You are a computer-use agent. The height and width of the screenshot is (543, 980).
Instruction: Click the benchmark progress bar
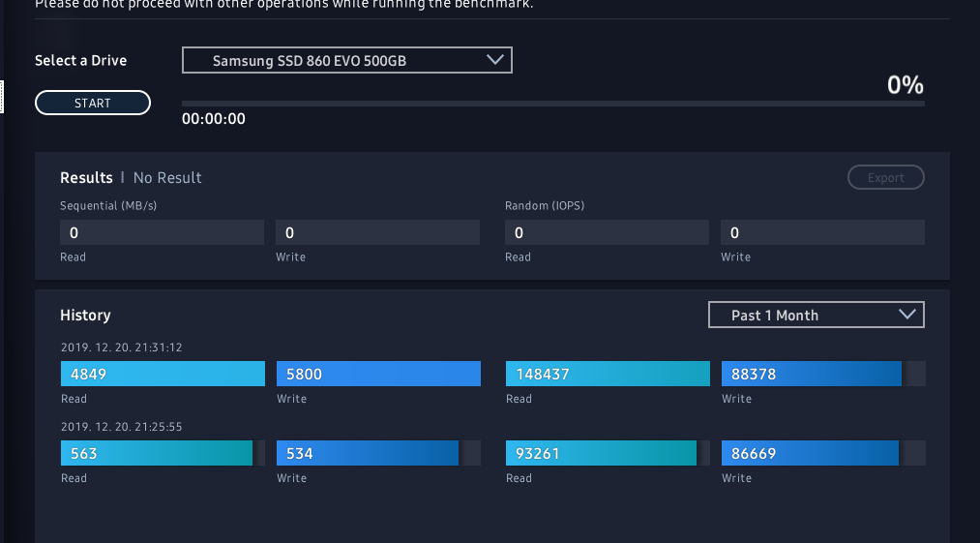[552, 103]
